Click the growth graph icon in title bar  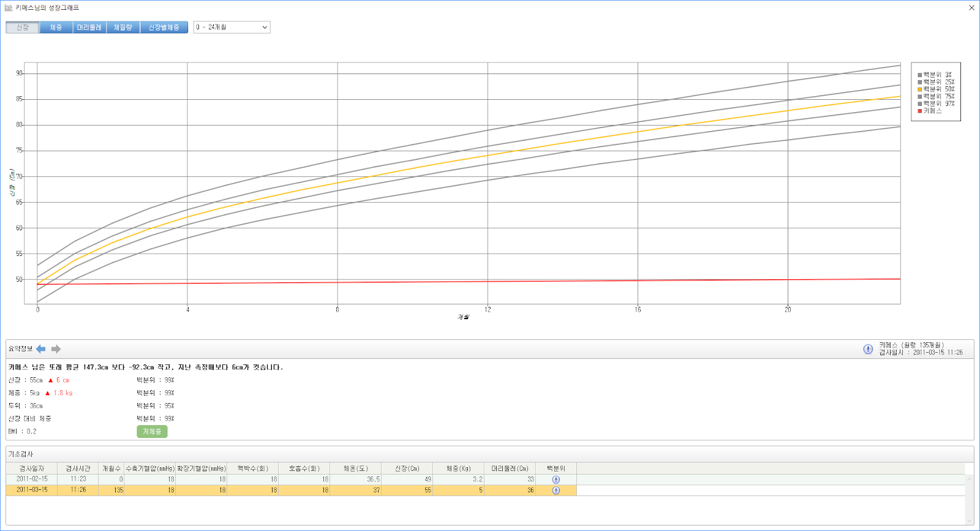[x=9, y=8]
